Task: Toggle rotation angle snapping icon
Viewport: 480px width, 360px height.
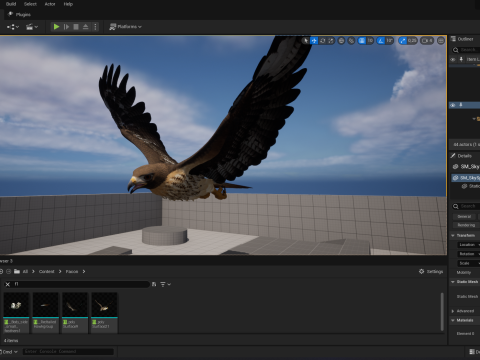Action: coord(381,41)
